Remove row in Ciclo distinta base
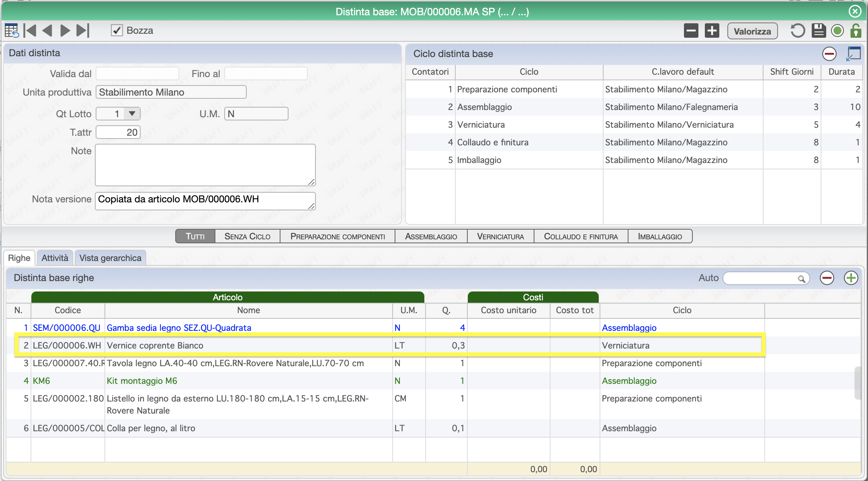The height and width of the screenshot is (481, 868). coord(829,54)
